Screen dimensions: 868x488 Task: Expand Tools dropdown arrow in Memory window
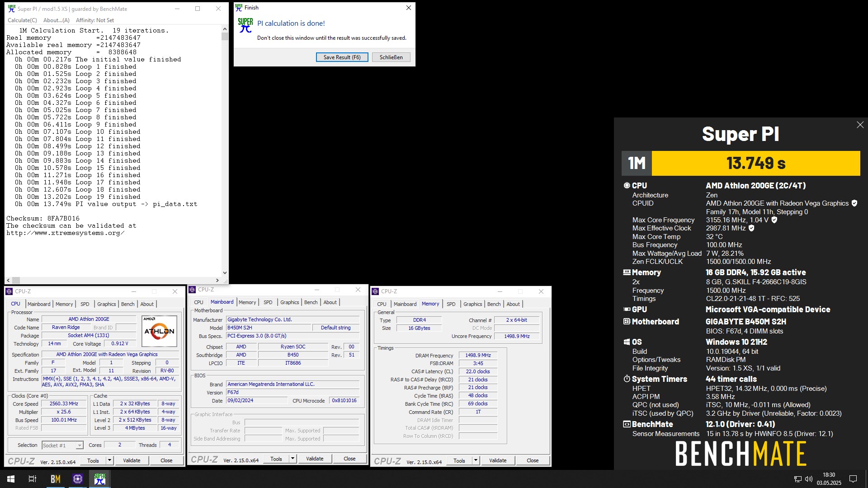[475, 460]
